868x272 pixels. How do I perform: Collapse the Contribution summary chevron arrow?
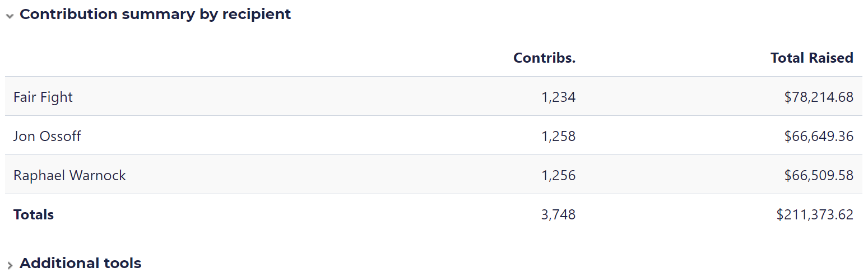(x=10, y=16)
